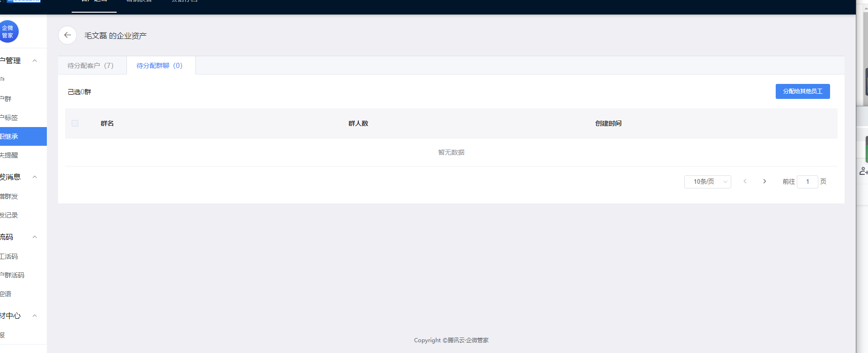Viewport: 868px width, 353px height.
Task: Select the highlighted 职继承 sidebar item
Action: 23,136
